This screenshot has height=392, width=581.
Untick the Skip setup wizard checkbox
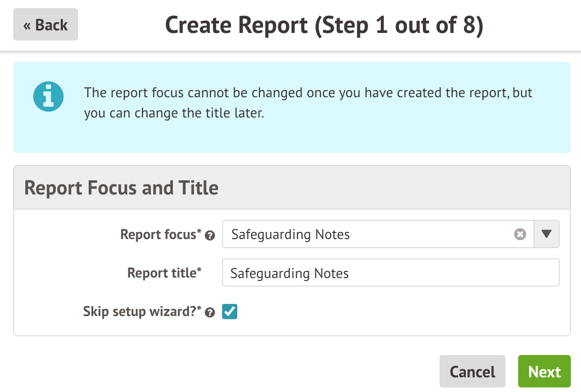[230, 311]
